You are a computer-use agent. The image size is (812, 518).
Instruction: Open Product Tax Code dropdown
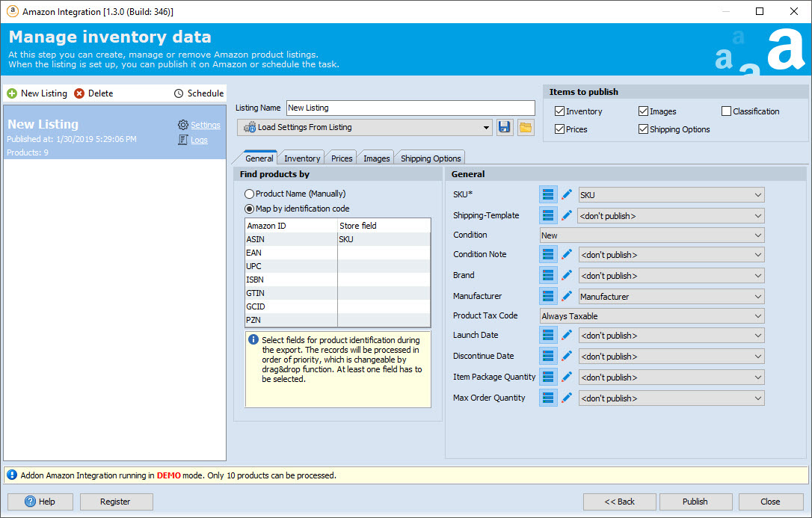652,316
